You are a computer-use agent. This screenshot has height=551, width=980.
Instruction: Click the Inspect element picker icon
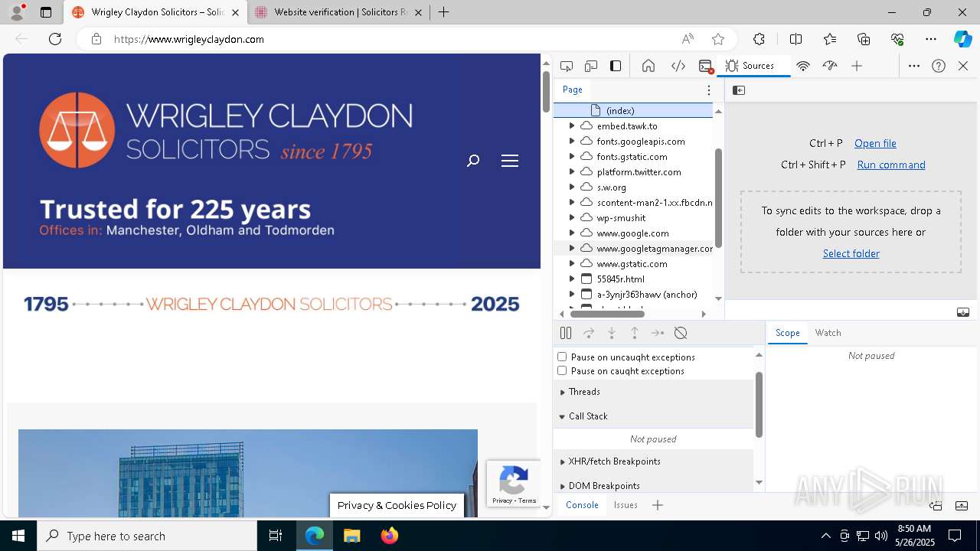567,66
